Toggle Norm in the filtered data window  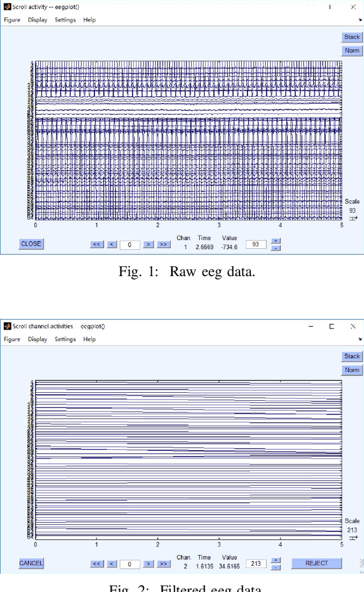click(x=352, y=370)
